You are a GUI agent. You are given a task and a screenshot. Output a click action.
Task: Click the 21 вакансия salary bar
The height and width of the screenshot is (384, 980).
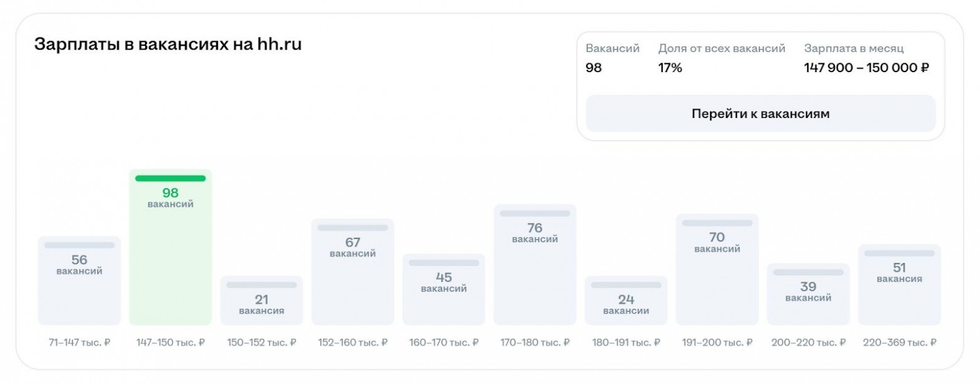click(x=261, y=301)
